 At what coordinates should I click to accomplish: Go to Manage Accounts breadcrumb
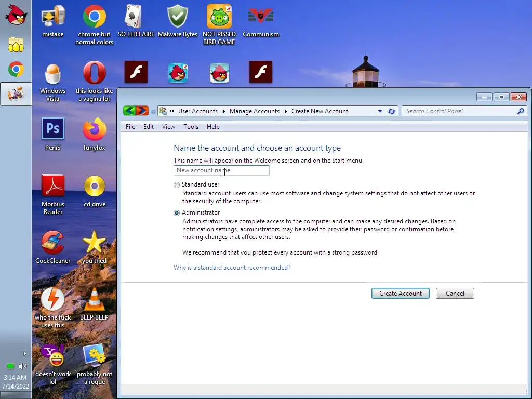[x=255, y=111]
